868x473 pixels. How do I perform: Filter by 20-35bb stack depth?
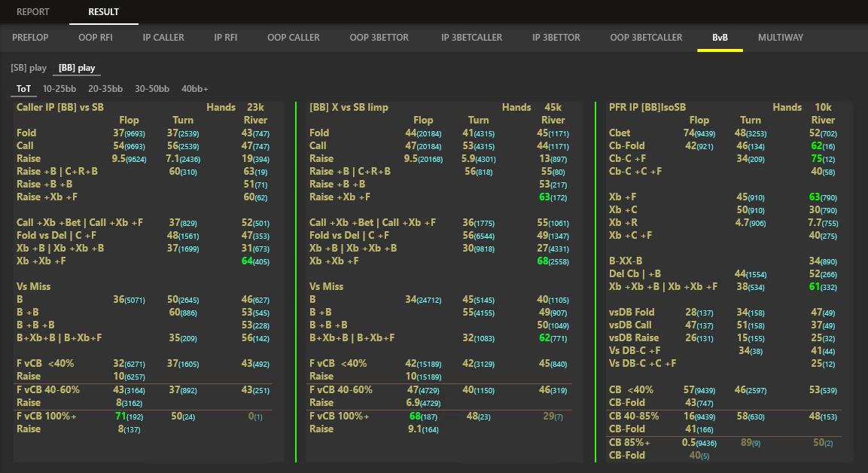[x=106, y=89]
